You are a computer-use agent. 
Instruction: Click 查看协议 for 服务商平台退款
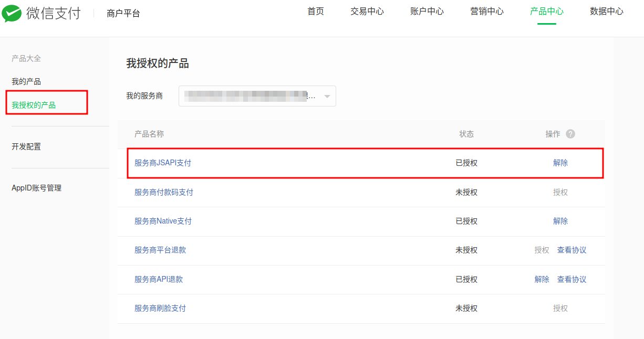(x=572, y=250)
